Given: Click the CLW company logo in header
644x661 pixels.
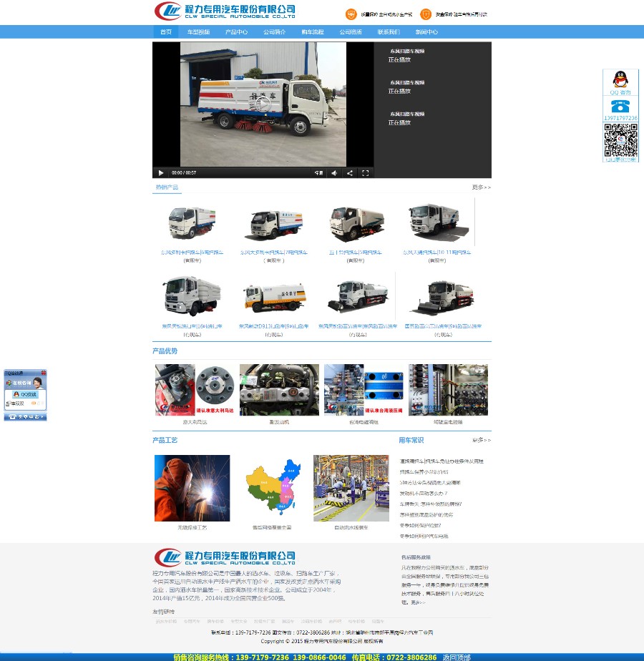Looking at the screenshot, I should [x=225, y=11].
